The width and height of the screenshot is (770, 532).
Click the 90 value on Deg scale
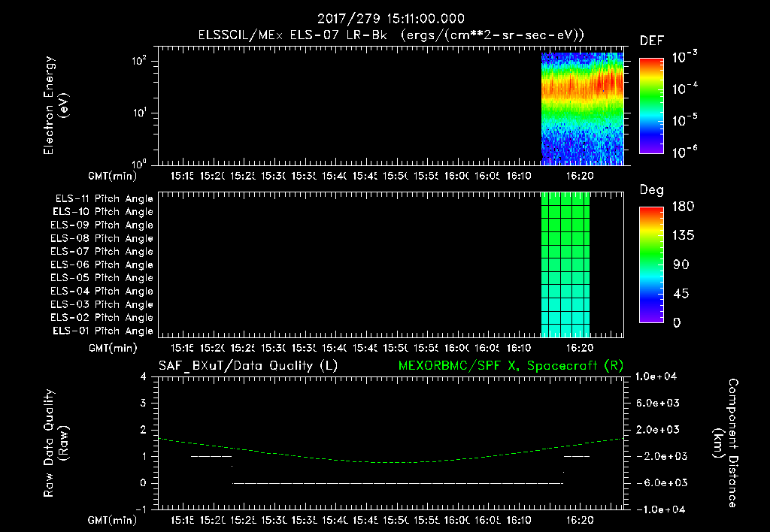point(681,264)
